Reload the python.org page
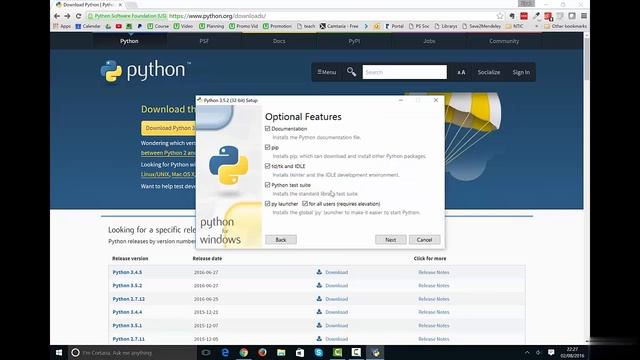Viewport: 640px width, 360px height. point(78,16)
